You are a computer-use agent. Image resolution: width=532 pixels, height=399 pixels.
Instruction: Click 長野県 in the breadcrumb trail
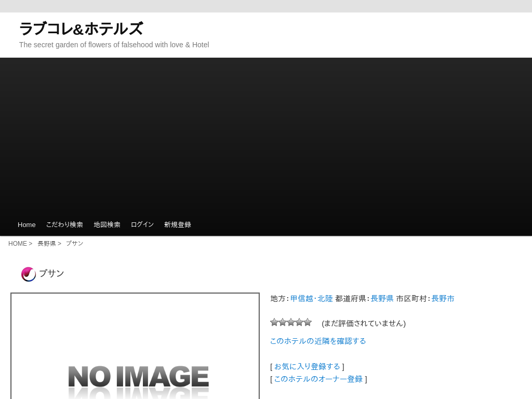46,244
